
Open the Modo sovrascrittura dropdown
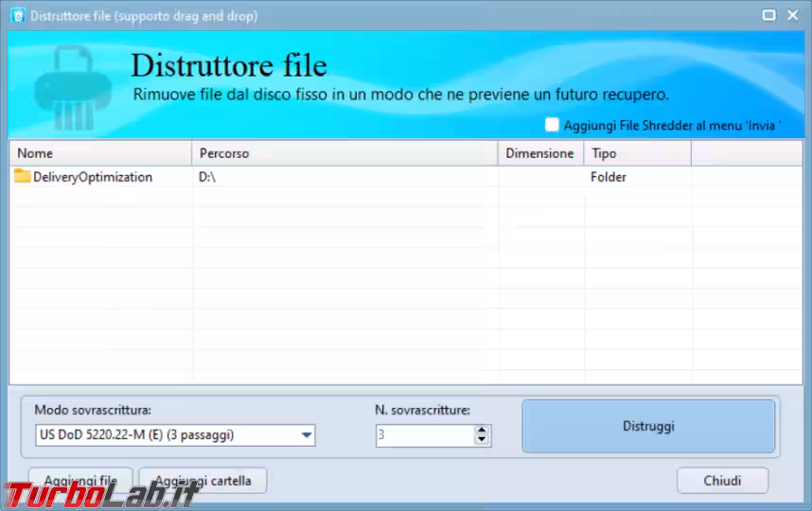174,435
